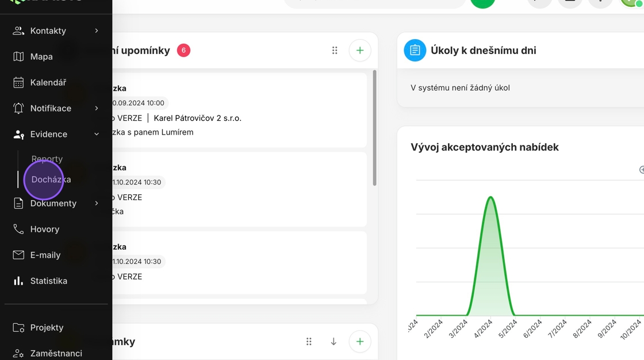Open Reporty under Evidence

(x=47, y=159)
